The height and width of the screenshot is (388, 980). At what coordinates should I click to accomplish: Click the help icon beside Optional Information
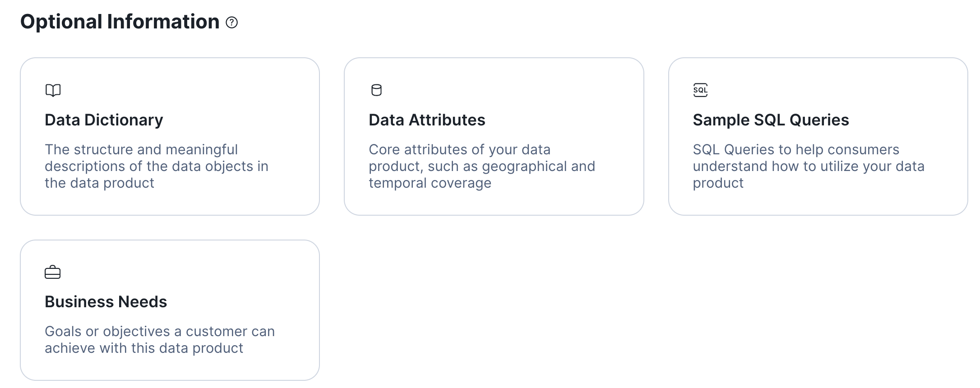tap(231, 23)
